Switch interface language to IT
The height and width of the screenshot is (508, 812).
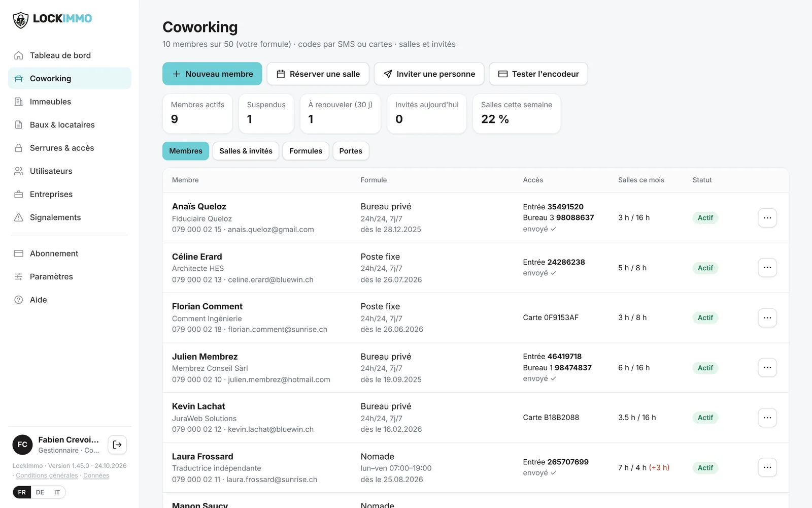[x=57, y=492]
